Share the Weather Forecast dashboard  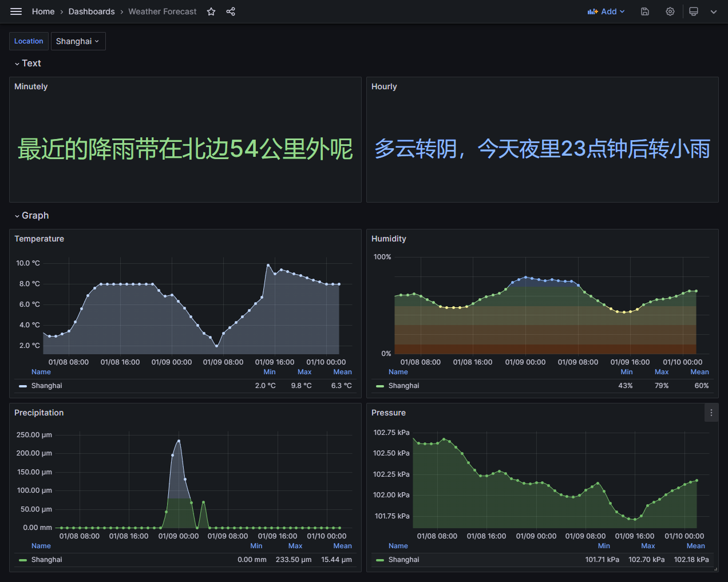tap(231, 11)
